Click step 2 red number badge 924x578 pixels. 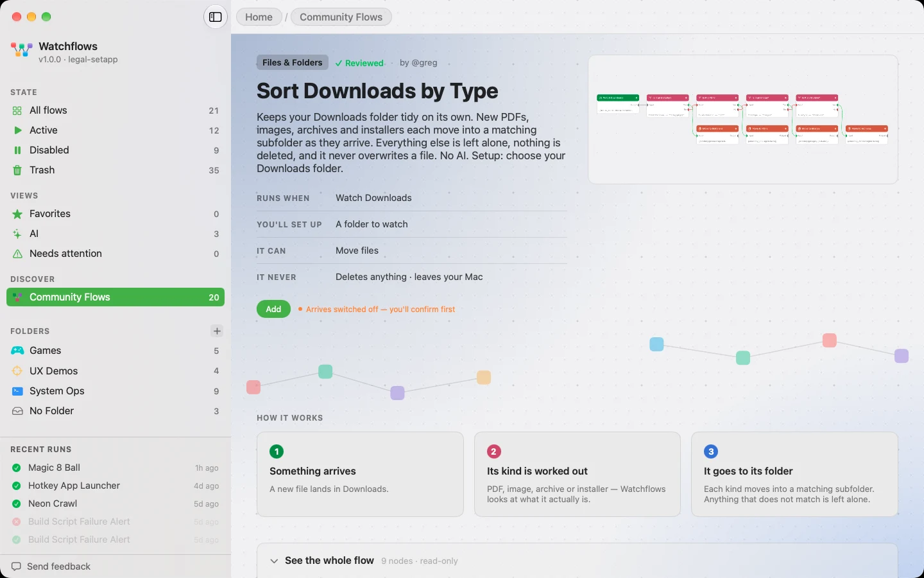pyautogui.click(x=493, y=451)
